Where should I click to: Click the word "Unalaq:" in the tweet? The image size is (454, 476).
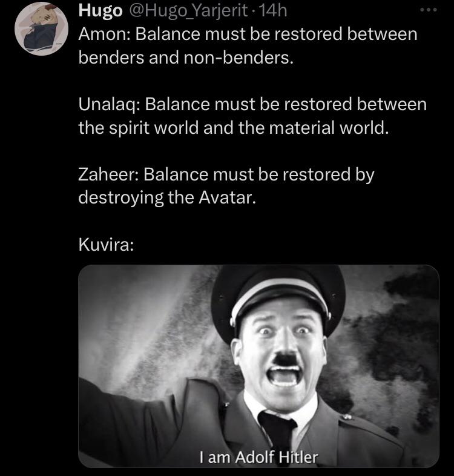(x=109, y=104)
